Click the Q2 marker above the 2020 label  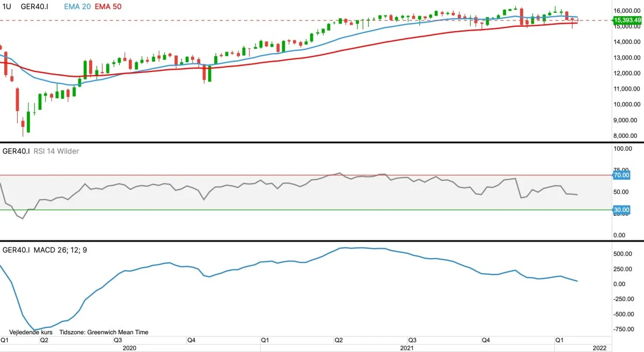tap(43, 340)
